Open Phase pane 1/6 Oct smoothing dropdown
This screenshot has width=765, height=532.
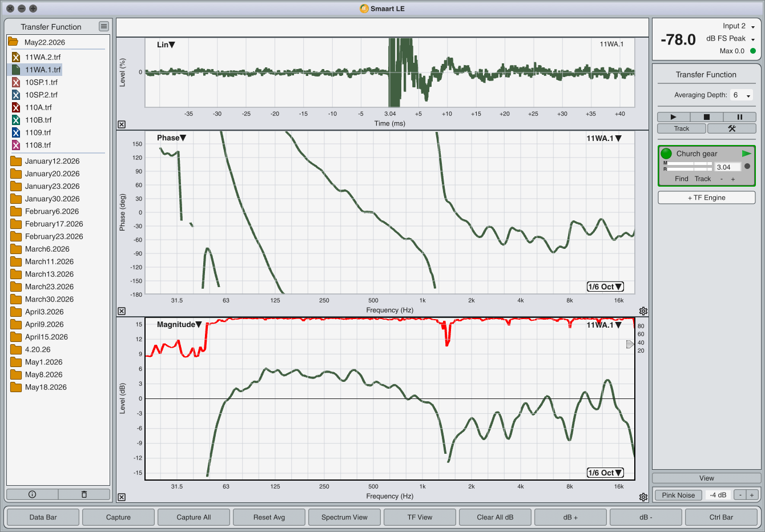[605, 287]
